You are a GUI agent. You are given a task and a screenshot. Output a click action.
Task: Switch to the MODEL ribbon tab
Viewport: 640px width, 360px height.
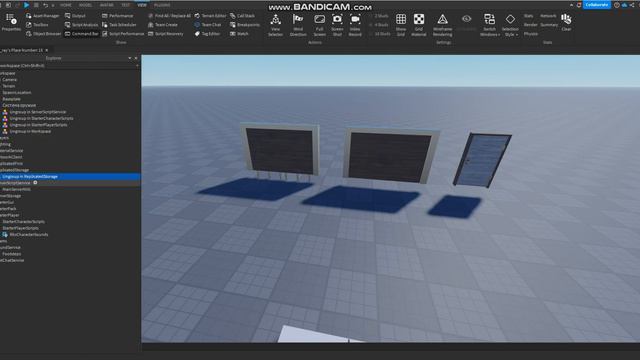click(85, 5)
